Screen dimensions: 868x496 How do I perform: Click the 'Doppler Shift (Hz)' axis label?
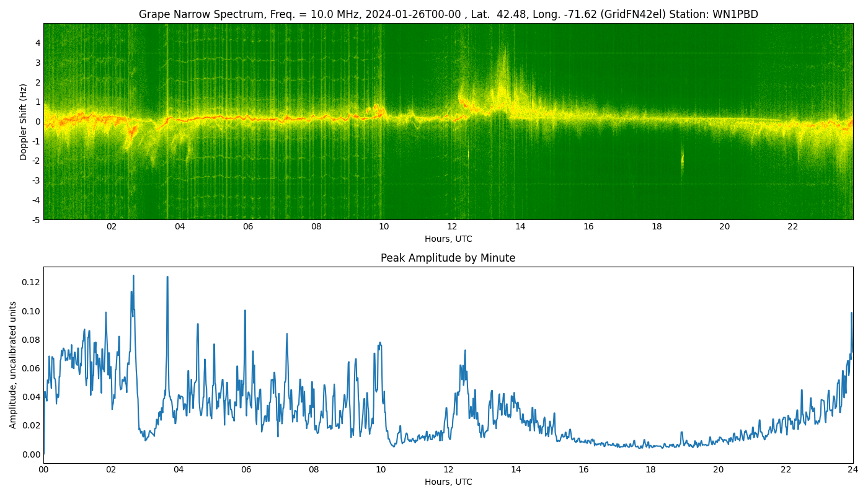24,122
